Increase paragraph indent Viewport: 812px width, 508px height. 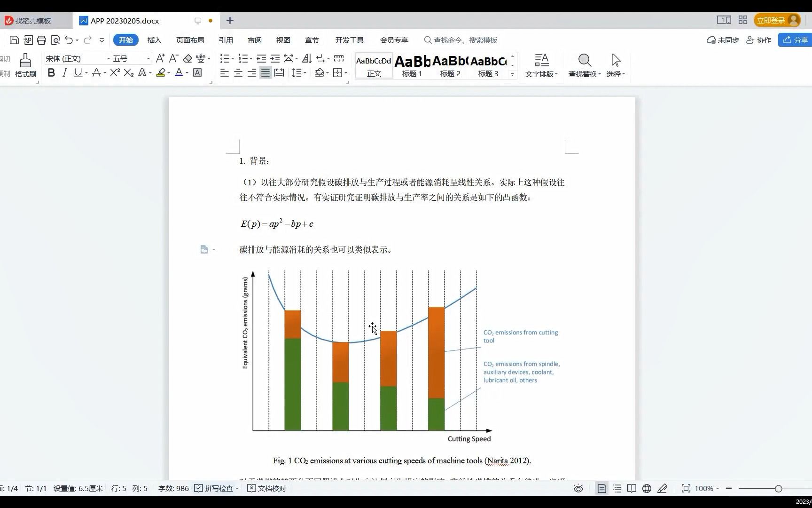(275, 58)
